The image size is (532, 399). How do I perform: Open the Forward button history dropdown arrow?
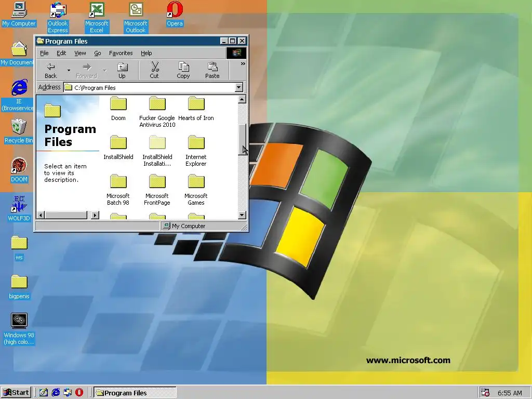pos(105,71)
